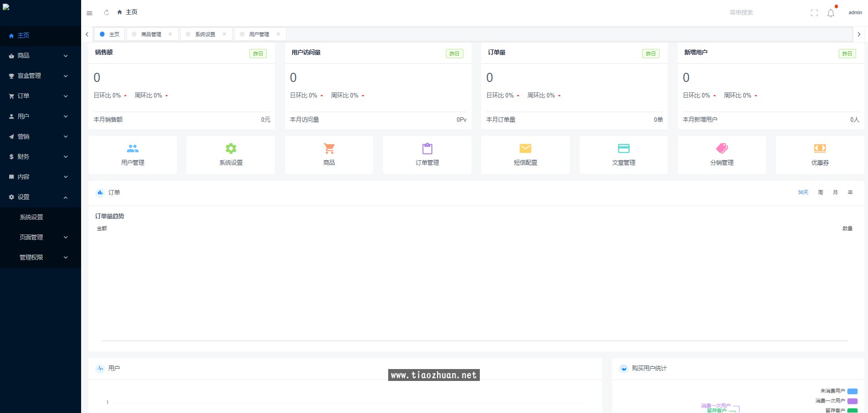
Task: Open the pink tag 分销管理 shortcut
Action: (721, 149)
